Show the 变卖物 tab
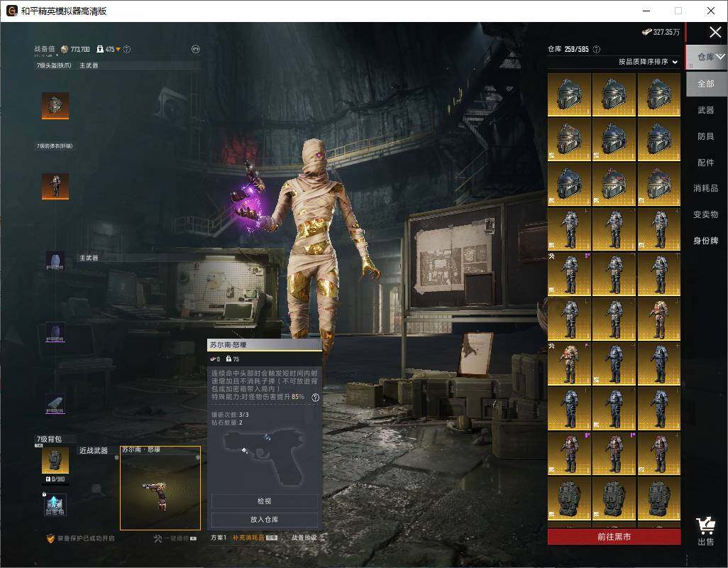This screenshot has height=568, width=728. (x=706, y=214)
